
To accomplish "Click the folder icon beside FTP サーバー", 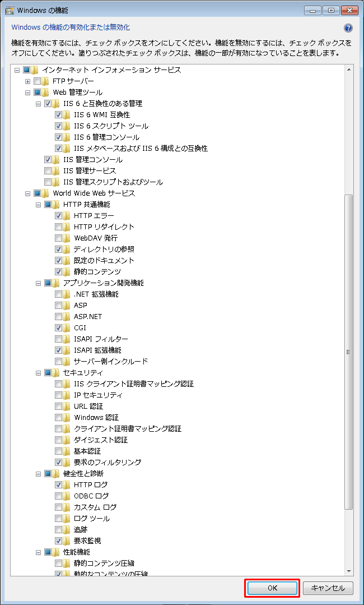I will coord(45,81).
